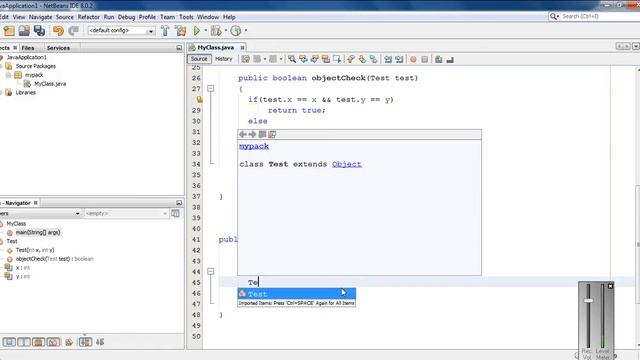Viewport: 640px width, 360px height.
Task: Adjust the Rec Vol slider handle
Action: tap(588, 300)
